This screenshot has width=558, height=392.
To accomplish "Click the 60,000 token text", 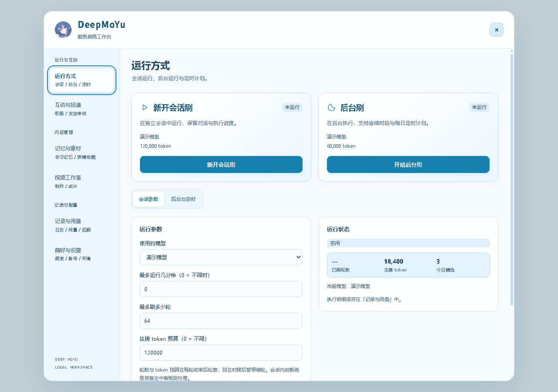I will (341, 146).
